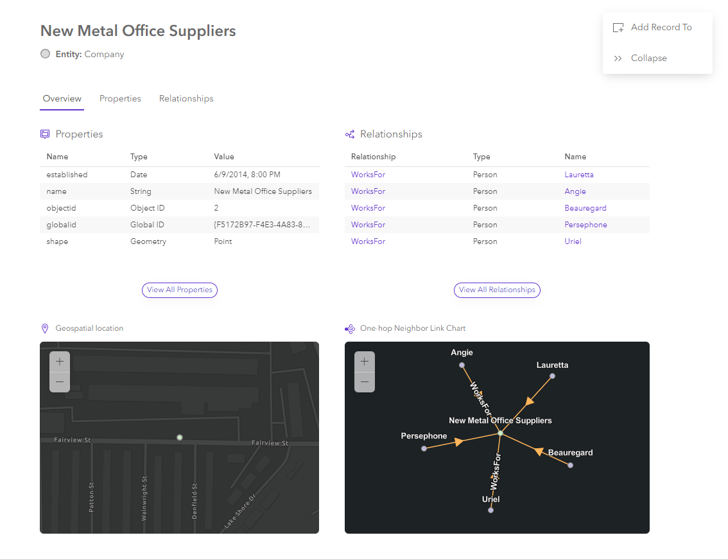Click View All Properties button

pyautogui.click(x=179, y=290)
